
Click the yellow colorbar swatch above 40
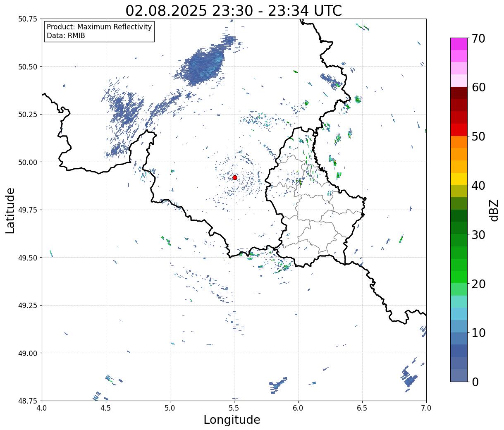[459, 179]
